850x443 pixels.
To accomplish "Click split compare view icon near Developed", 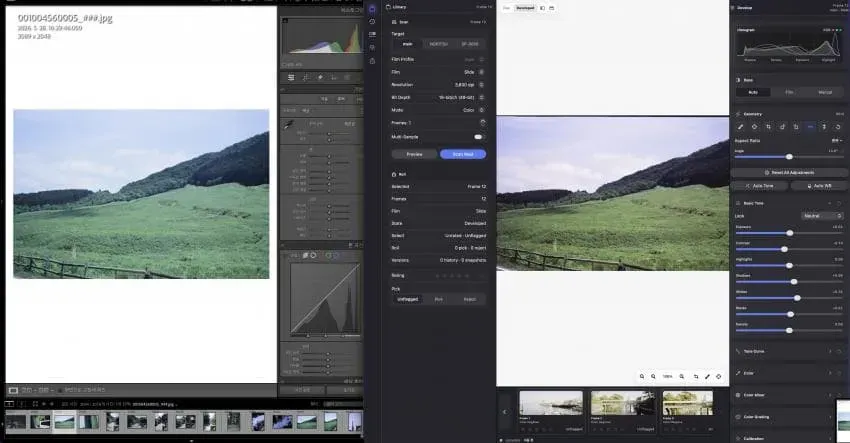I will click(x=542, y=8).
